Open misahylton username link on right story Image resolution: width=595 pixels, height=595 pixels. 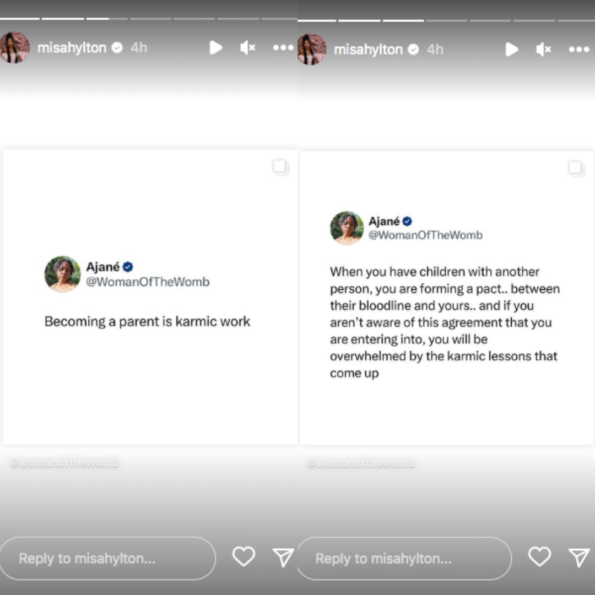[368, 49]
